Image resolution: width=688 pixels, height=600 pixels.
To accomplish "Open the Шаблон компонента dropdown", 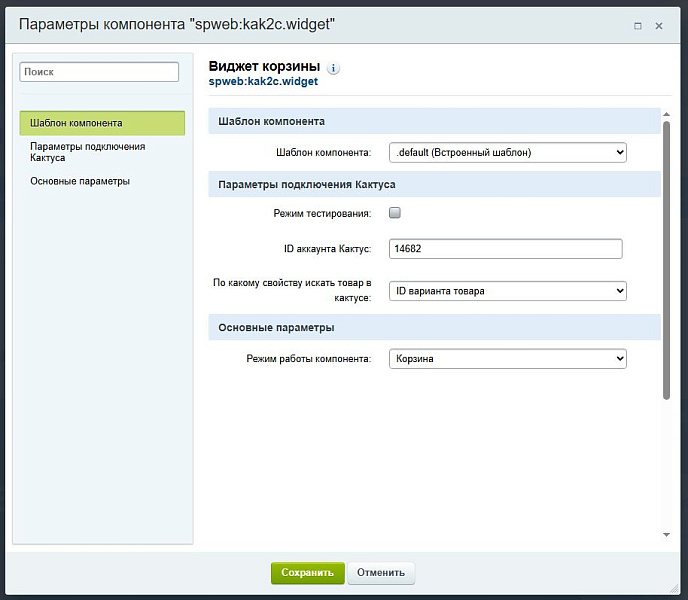I will pyautogui.click(x=507, y=152).
